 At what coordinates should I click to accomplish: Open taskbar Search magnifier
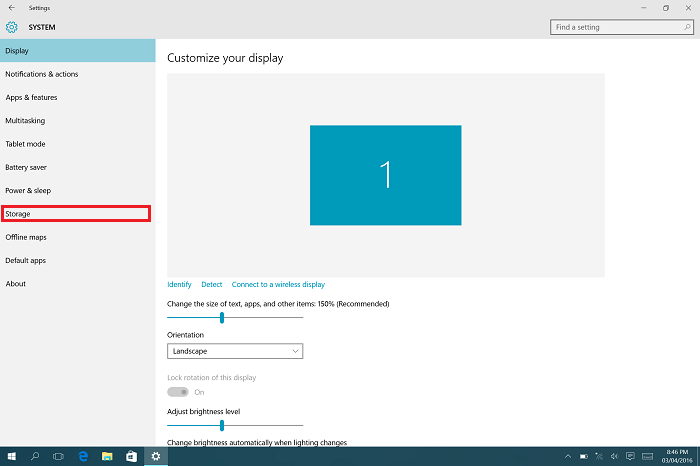[x=35, y=456]
